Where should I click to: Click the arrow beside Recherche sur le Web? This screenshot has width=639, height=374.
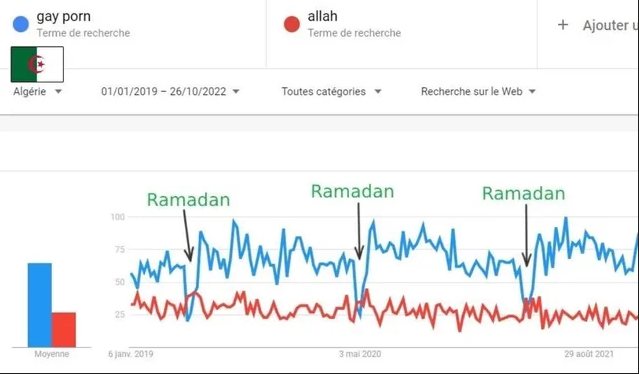[x=532, y=92]
